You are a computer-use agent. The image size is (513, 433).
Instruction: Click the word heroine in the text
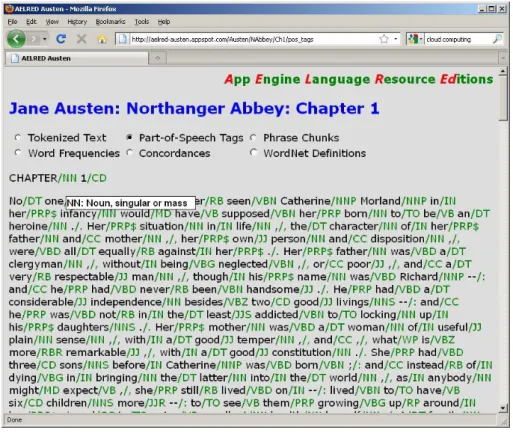tap(28, 226)
